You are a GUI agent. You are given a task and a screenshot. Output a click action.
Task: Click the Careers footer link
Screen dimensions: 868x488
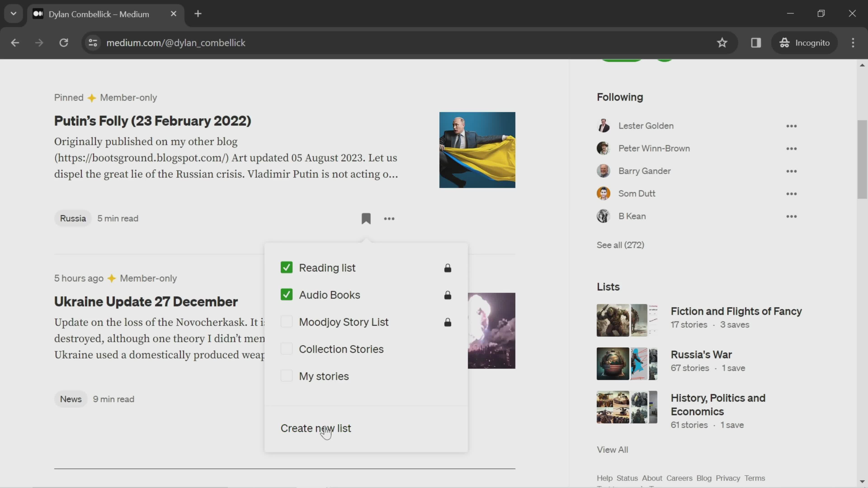pyautogui.click(x=679, y=478)
